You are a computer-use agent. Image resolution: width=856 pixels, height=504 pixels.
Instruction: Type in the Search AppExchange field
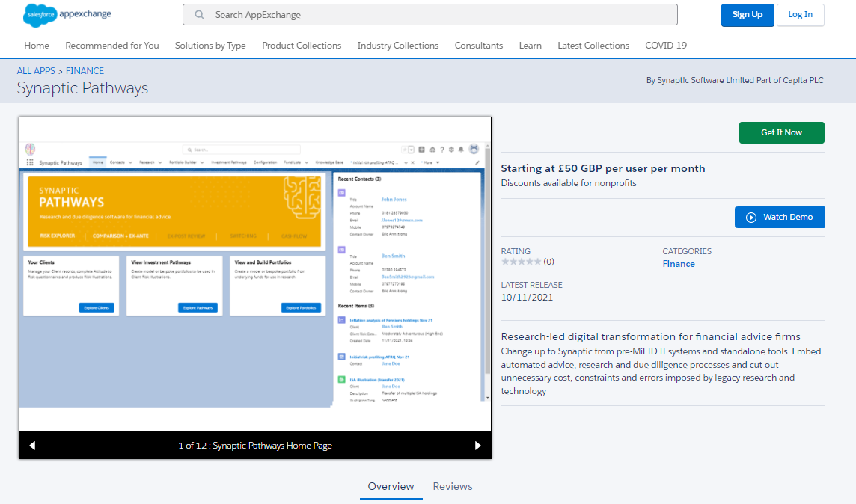click(x=441, y=15)
